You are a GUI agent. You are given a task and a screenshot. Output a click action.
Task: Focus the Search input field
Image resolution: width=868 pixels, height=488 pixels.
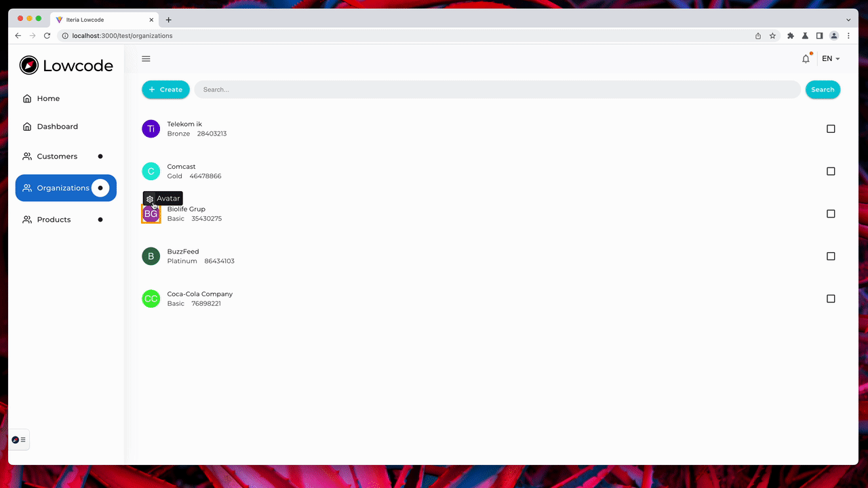(x=497, y=89)
